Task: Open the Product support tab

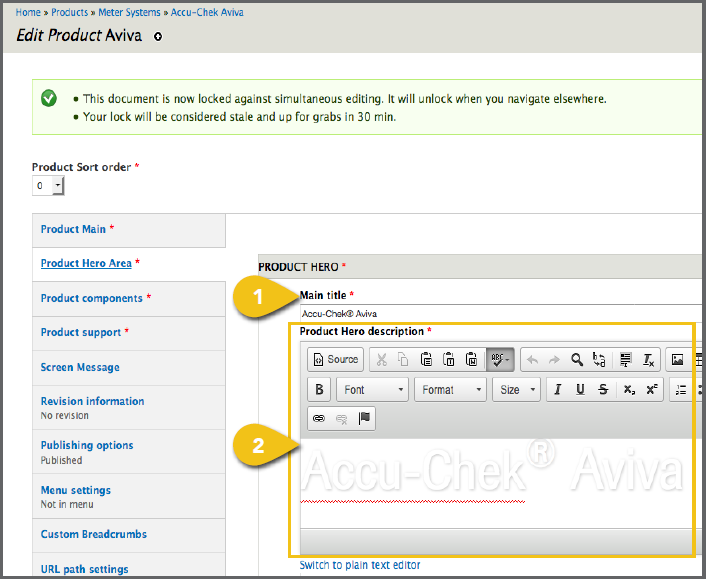Action: point(129,333)
